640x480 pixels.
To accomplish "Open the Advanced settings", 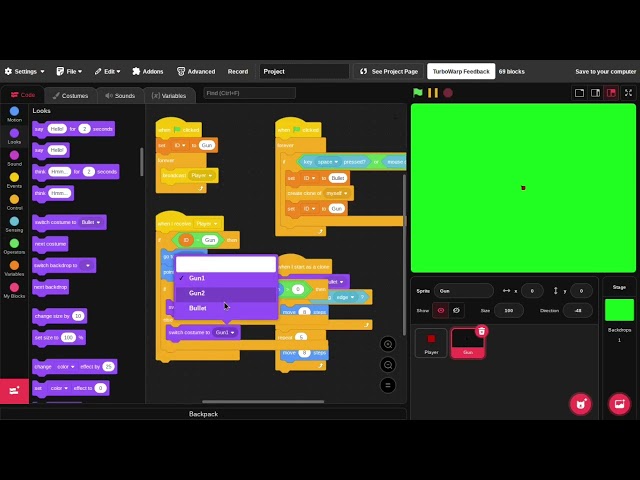I will click(x=196, y=71).
